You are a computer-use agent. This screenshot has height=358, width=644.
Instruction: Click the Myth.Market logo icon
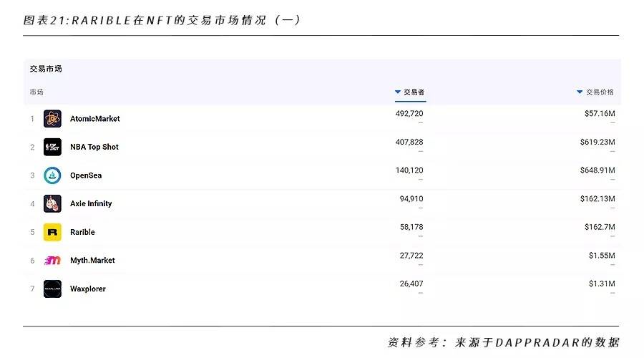pos(52,261)
